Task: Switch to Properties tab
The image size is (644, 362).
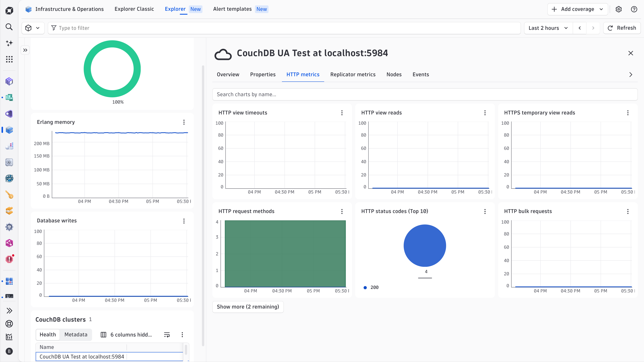Action: 263,74
